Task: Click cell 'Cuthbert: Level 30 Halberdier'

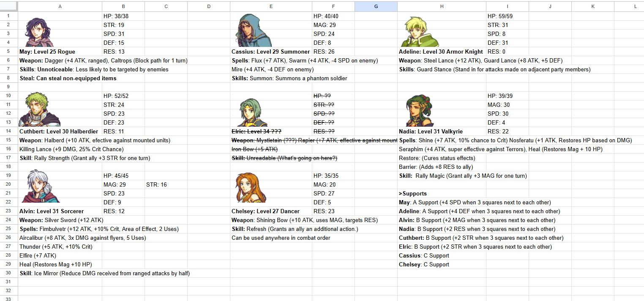Action: pos(60,131)
